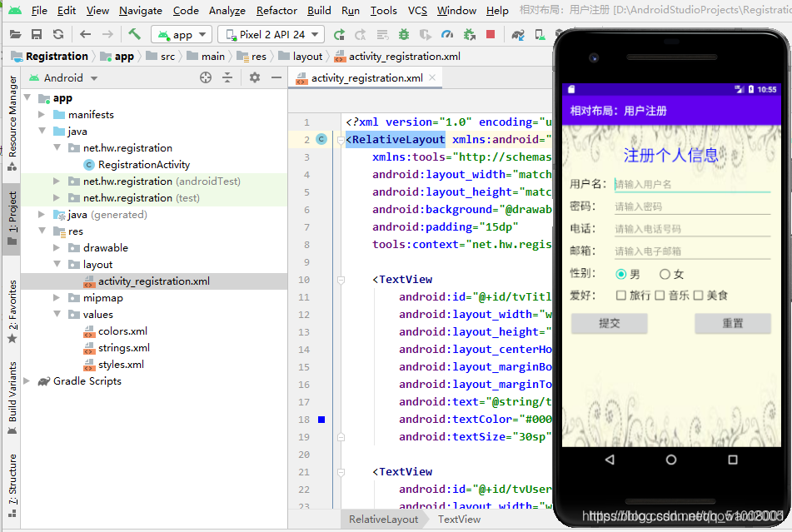Viewport: 792px width, 532px height.
Task: Click the Sync/Refresh toolbar icon
Action: pos(58,34)
